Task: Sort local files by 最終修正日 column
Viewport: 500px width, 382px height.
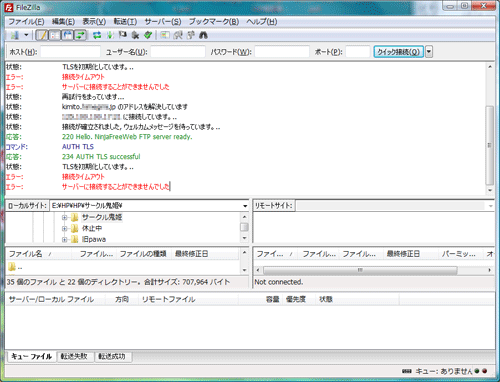Action: click(205, 254)
